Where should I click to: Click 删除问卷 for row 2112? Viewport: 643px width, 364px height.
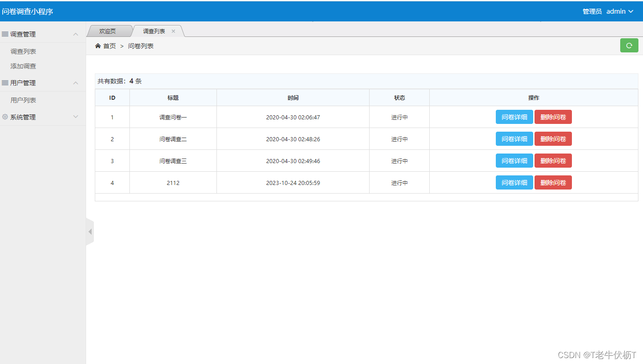(x=553, y=183)
